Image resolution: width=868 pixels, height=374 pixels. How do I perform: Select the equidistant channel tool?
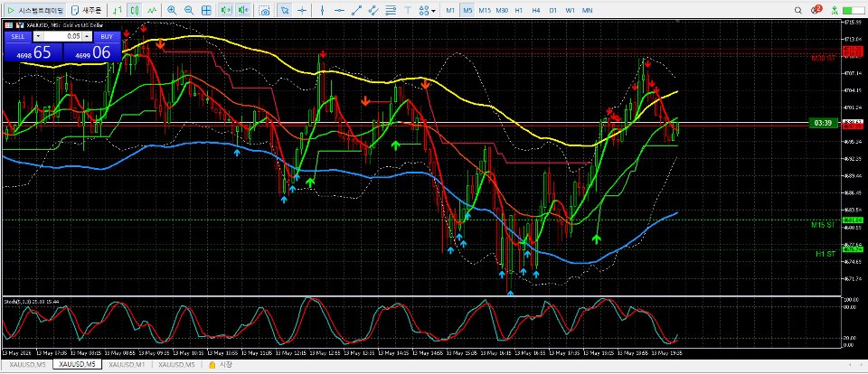tap(373, 10)
